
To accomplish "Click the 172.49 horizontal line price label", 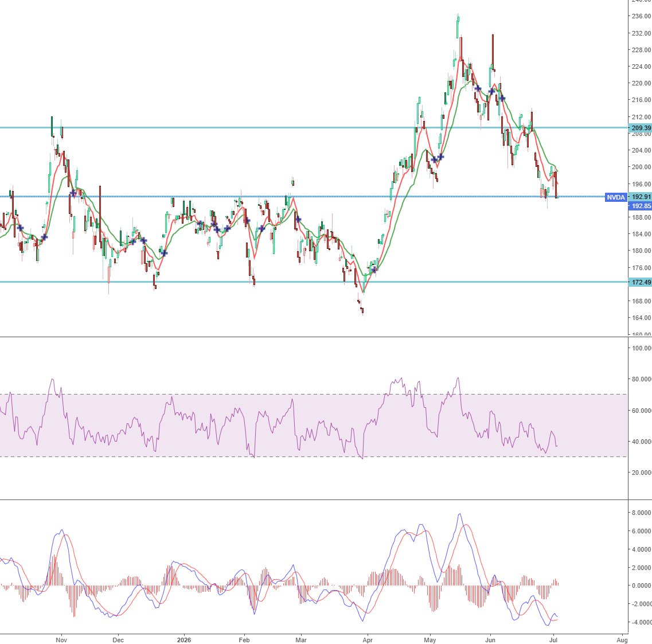I will point(640,282).
